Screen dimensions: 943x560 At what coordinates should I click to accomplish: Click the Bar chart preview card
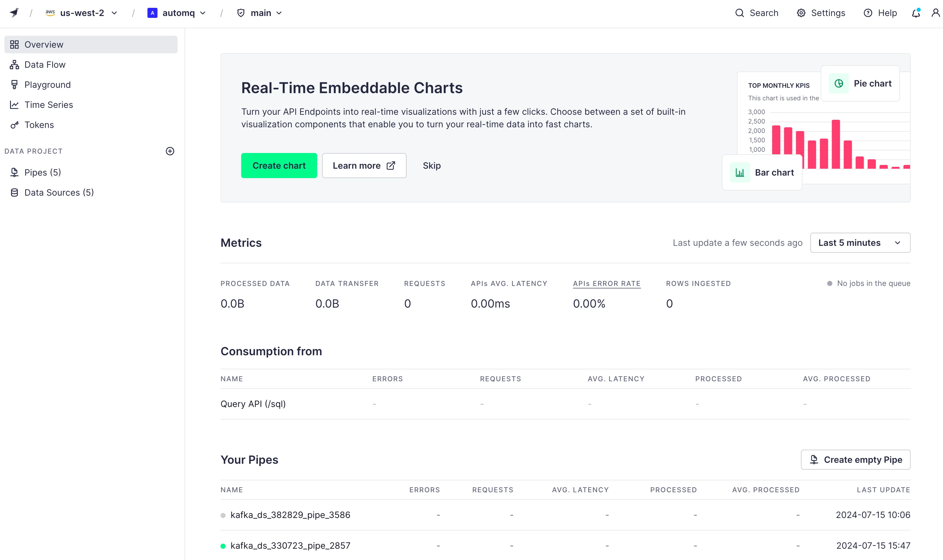pos(762,172)
